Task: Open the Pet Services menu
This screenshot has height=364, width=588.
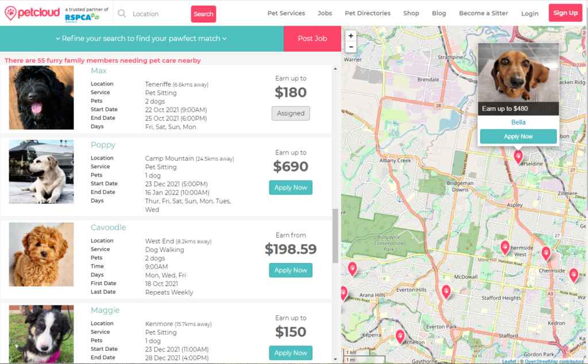Action: pyautogui.click(x=285, y=13)
